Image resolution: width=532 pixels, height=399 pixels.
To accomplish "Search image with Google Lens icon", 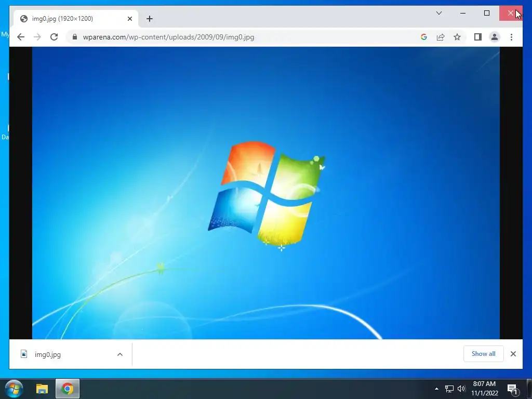I will click(424, 37).
